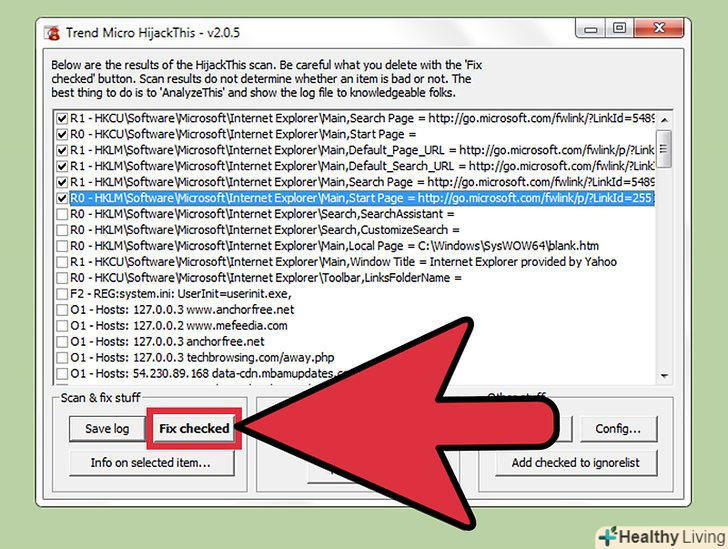The image size is (728, 549).
Task: Click the Fix checked button
Action: (194, 428)
